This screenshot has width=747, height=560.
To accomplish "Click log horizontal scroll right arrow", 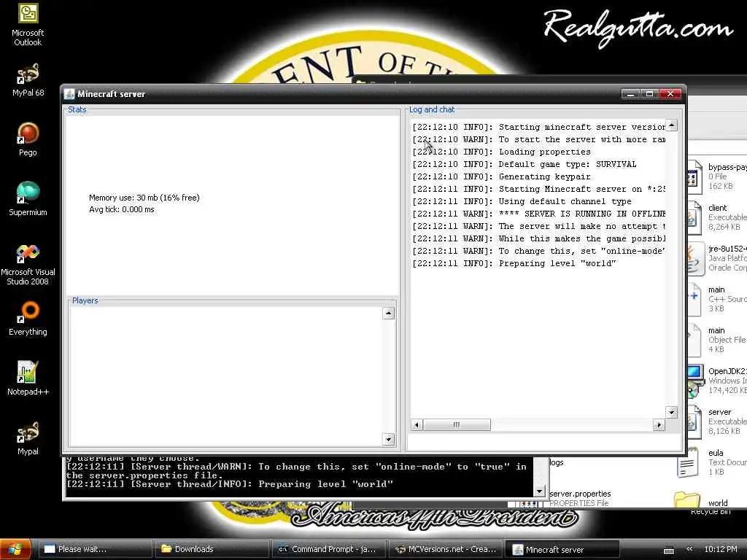I will point(659,425).
